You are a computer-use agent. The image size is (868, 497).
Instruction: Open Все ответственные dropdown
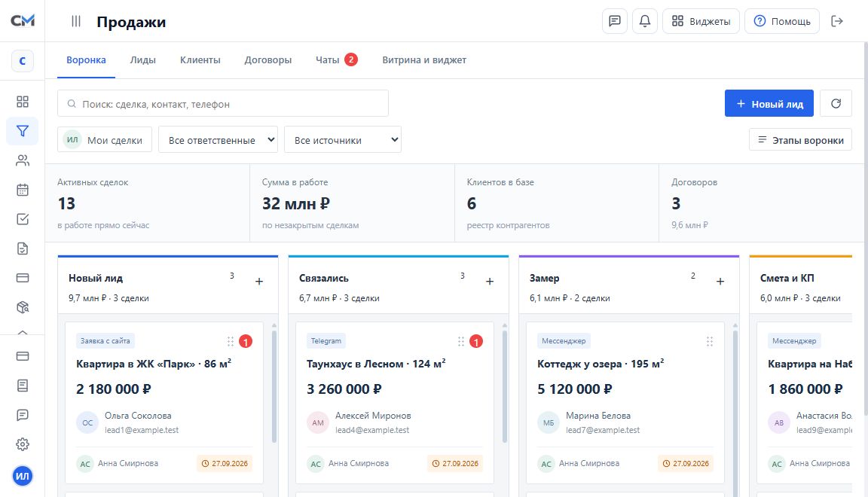[218, 140]
